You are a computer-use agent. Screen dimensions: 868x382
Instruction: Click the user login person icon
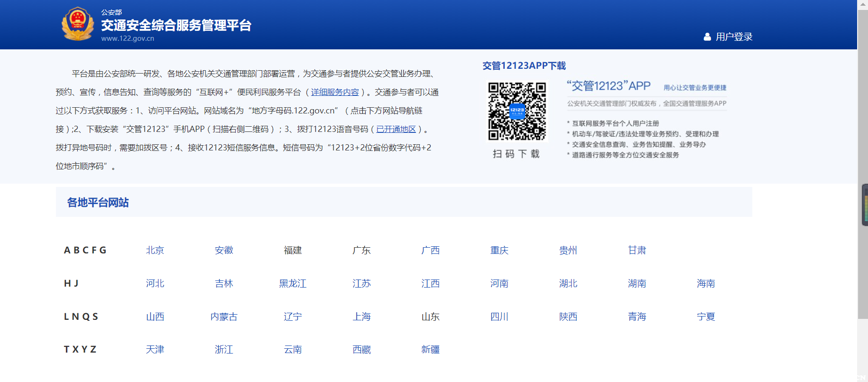pyautogui.click(x=707, y=37)
